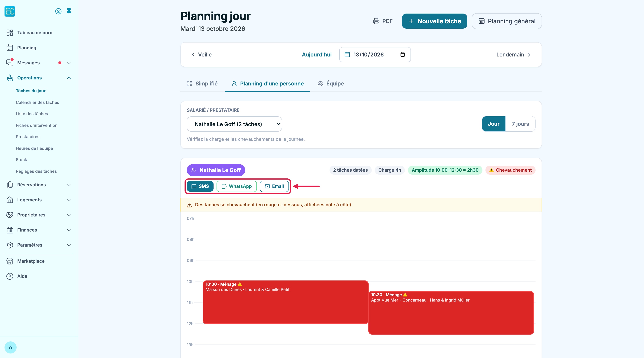The image size is (644, 358).
Task: Open the user profile icon
Action: [x=58, y=11]
